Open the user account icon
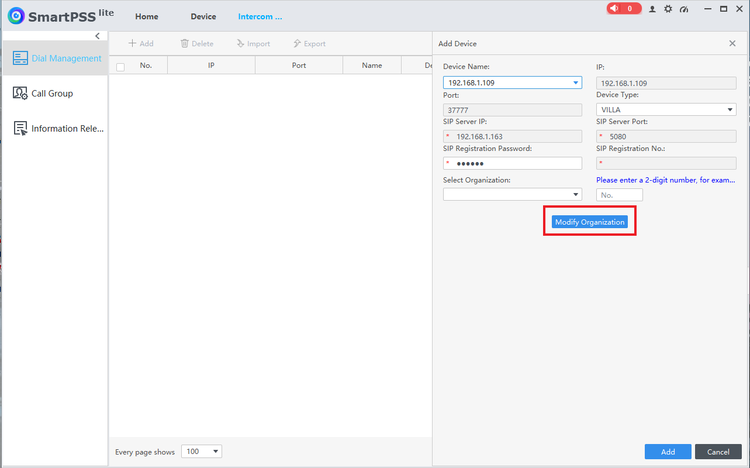750x468 pixels. (x=652, y=9)
